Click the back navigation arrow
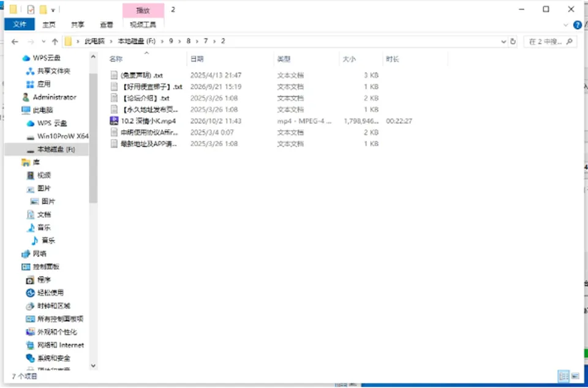This screenshot has height=388, width=588. click(x=15, y=41)
